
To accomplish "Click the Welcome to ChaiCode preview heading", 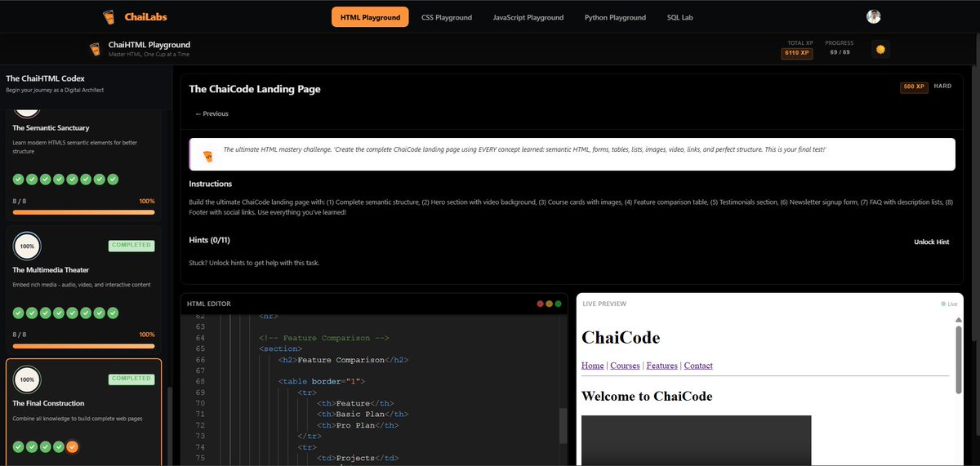I will [647, 397].
